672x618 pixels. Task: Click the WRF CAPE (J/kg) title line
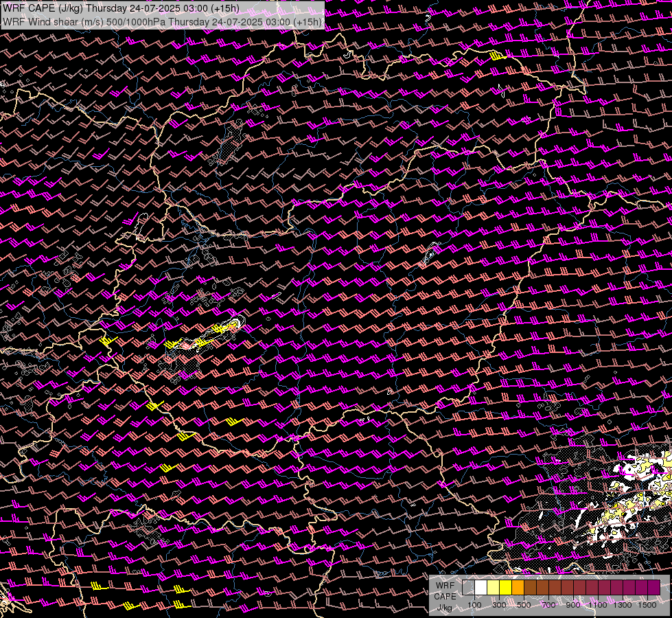[121, 8]
